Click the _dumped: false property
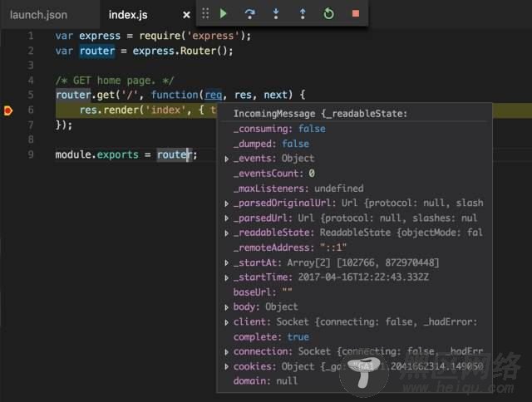This screenshot has height=402, width=532. (x=271, y=144)
